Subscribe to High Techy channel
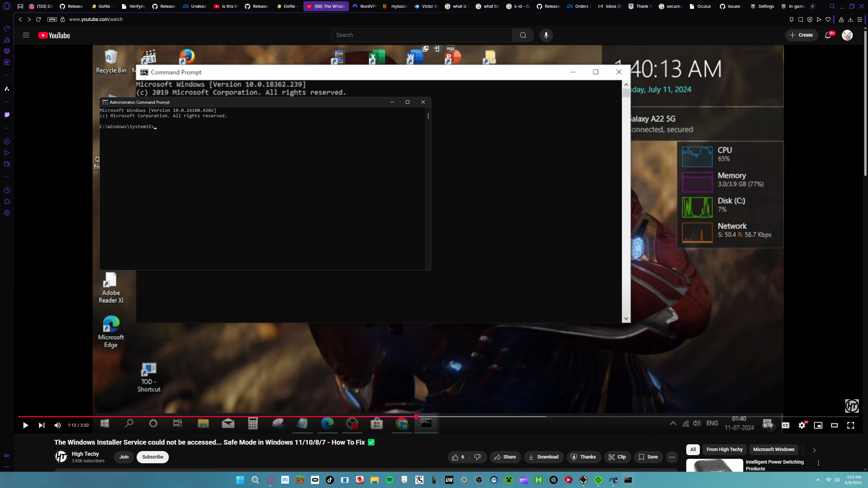Image resolution: width=868 pixels, height=488 pixels. (x=153, y=457)
